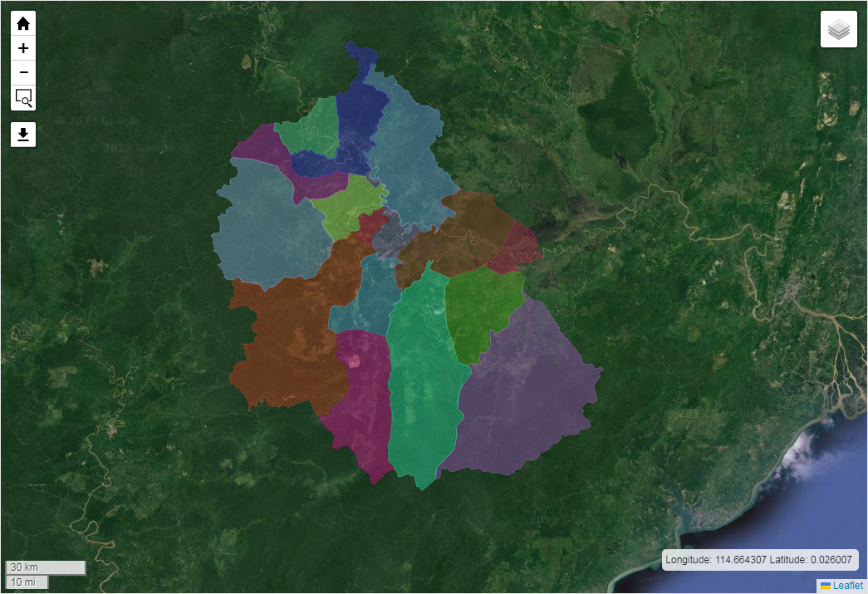Select the large orange-brown southwestern region
Screen dimensions: 868x594
pos(287,341)
